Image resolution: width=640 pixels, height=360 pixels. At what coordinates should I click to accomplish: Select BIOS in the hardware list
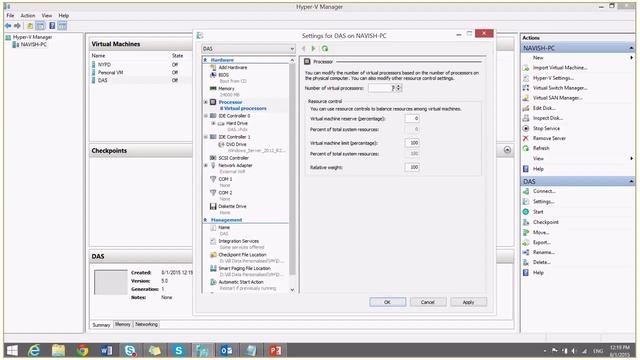(223, 75)
